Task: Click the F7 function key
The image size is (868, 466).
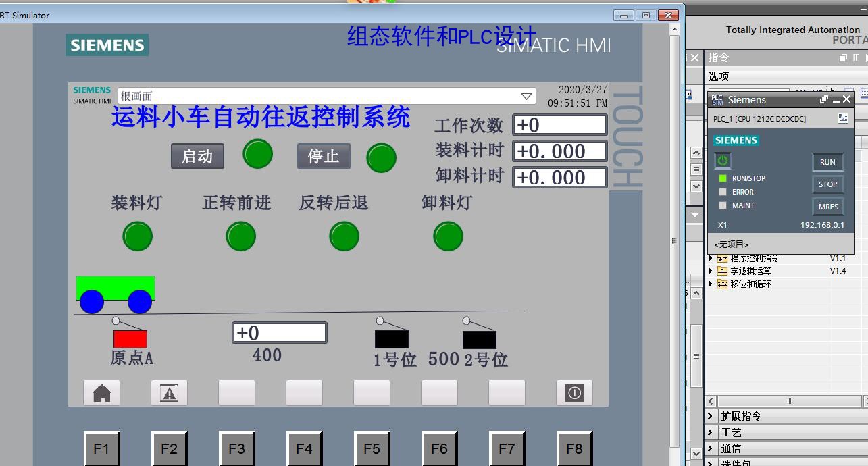Action: pos(507,448)
